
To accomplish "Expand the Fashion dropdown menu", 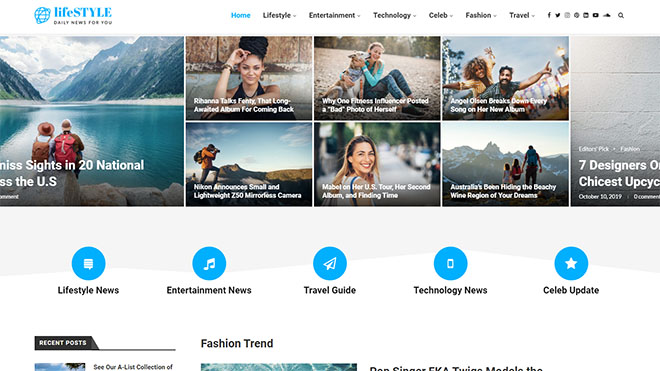I will coord(481,15).
